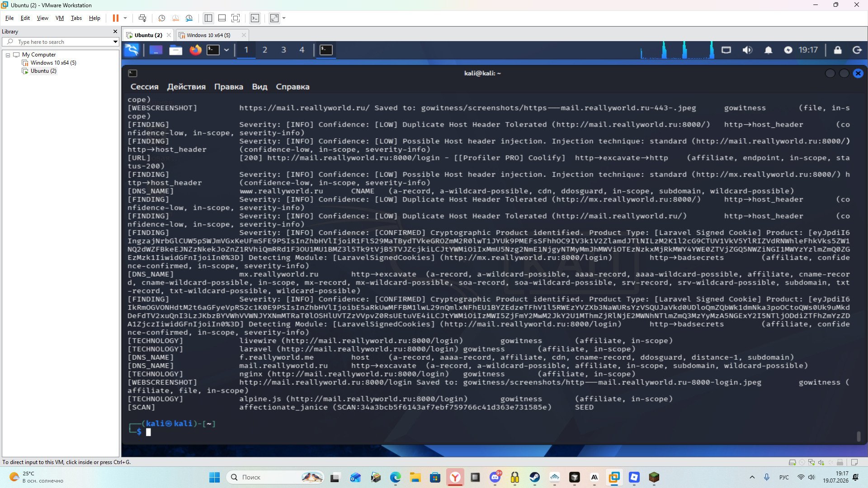Send Ctrl+Alt+Del to the virtual machine

tap(142, 18)
